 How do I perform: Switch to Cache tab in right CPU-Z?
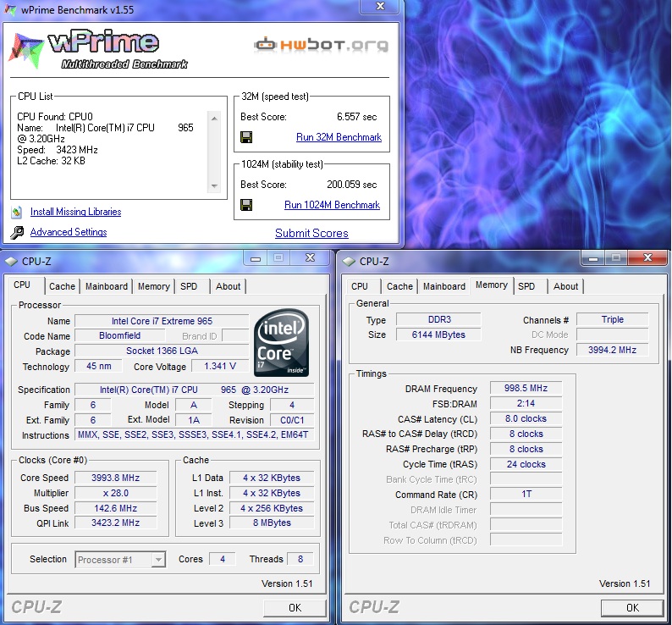point(399,286)
